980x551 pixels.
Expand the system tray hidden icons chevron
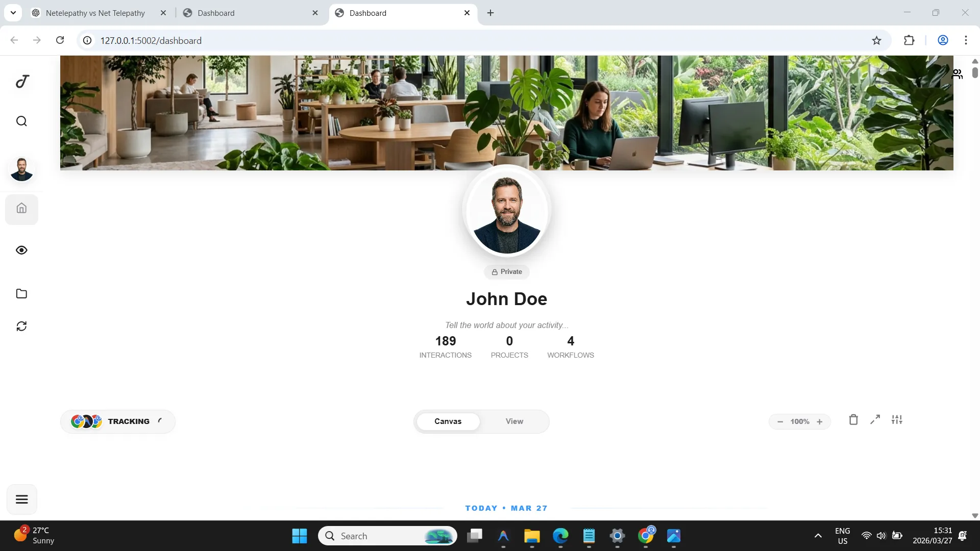point(818,536)
